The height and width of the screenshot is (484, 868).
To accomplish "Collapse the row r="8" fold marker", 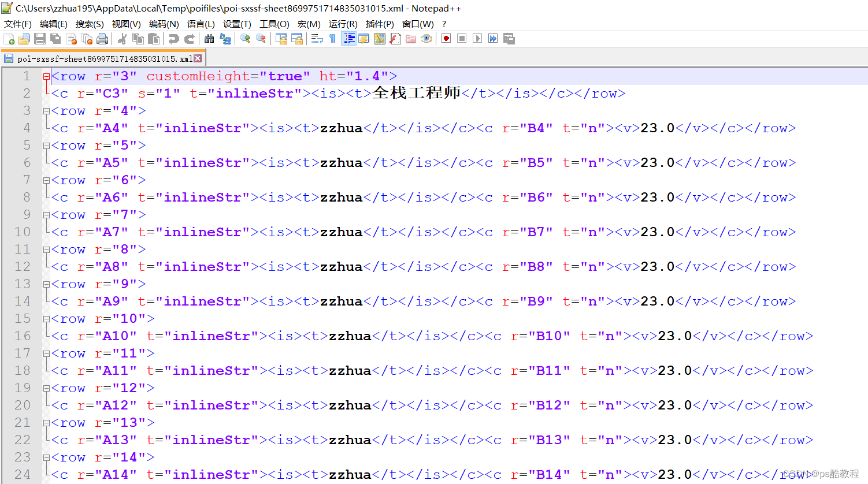I will pyautogui.click(x=46, y=250).
